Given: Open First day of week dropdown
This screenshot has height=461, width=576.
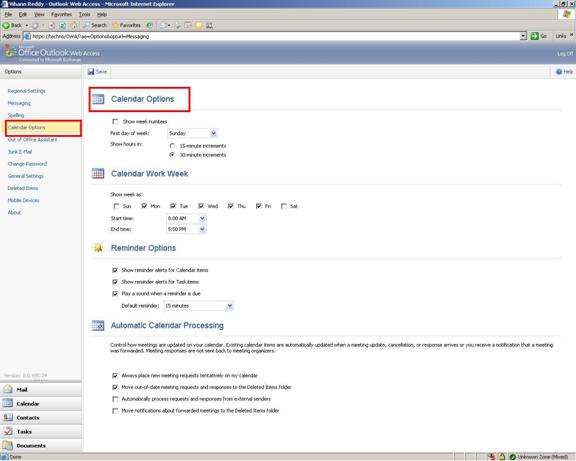Looking at the screenshot, I should pyautogui.click(x=192, y=133).
